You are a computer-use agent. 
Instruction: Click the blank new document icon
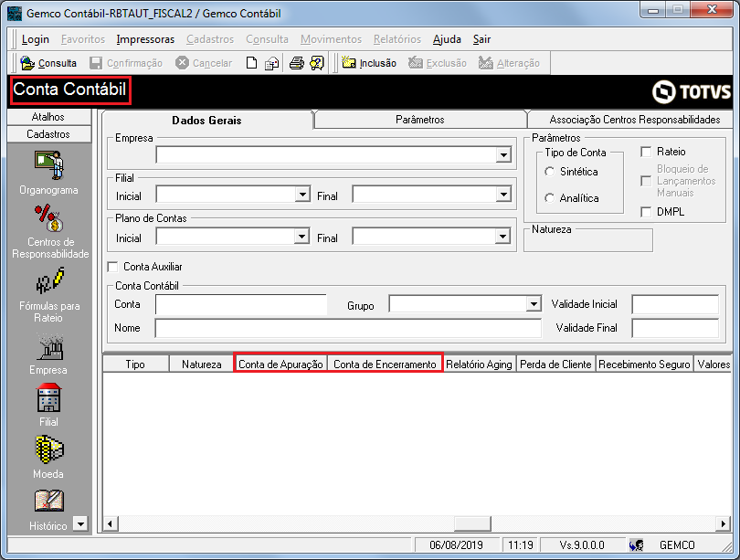(251, 63)
